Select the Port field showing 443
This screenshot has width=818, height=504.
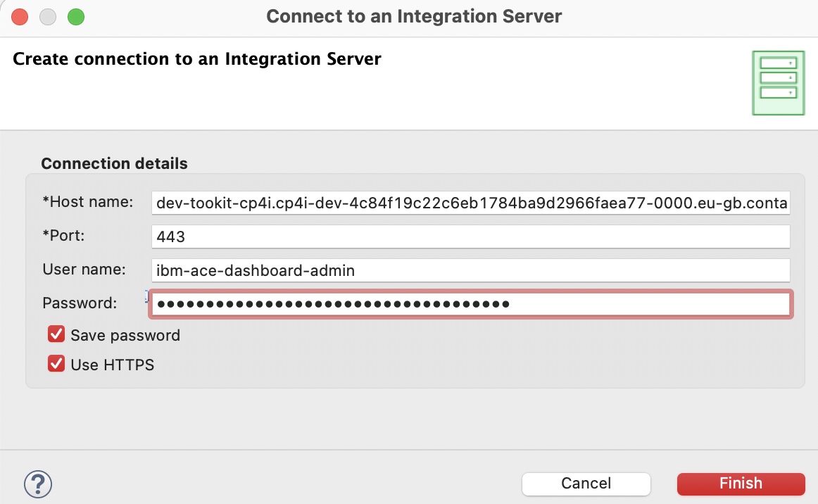470,237
